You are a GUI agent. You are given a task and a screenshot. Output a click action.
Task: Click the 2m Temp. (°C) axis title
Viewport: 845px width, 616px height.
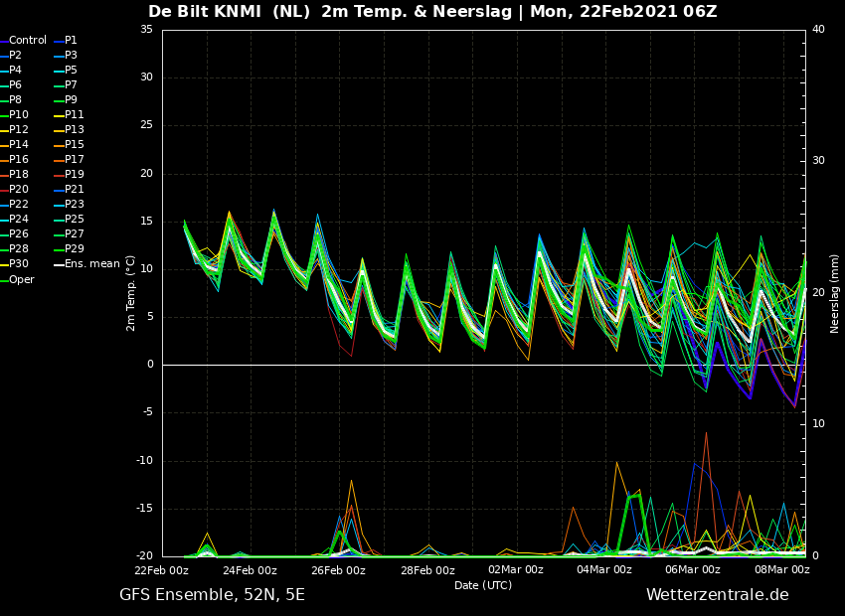click(x=130, y=293)
